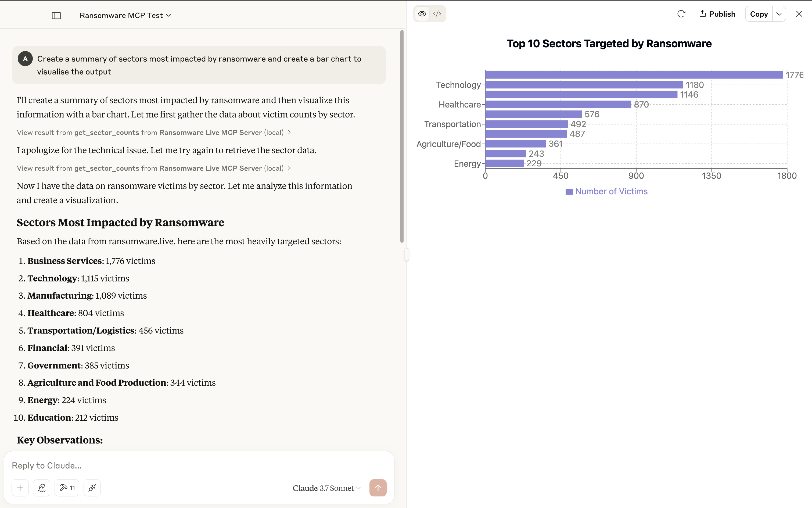Open the MCP tools hammer icon
The image size is (812, 508).
(67, 488)
